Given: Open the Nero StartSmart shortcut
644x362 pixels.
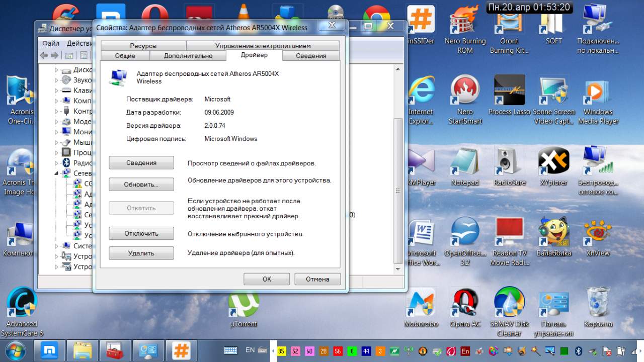Looking at the screenshot, I should pyautogui.click(x=465, y=100).
